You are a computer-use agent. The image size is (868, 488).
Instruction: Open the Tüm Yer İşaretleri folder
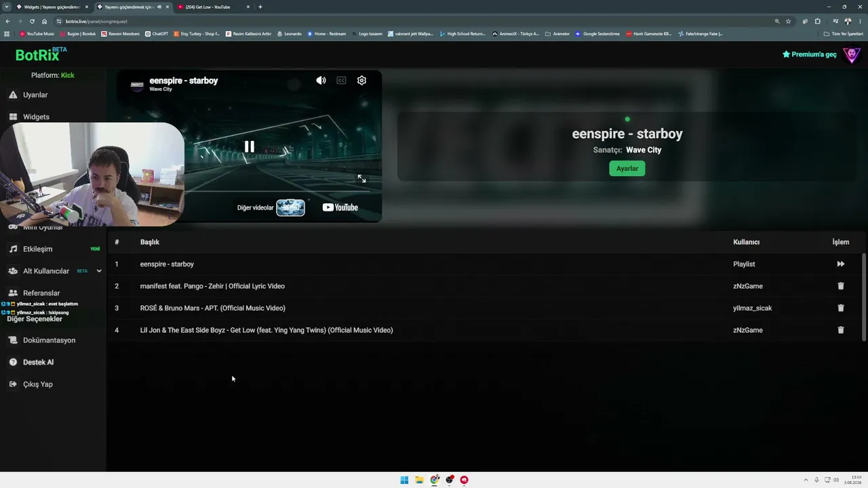pyautogui.click(x=843, y=33)
